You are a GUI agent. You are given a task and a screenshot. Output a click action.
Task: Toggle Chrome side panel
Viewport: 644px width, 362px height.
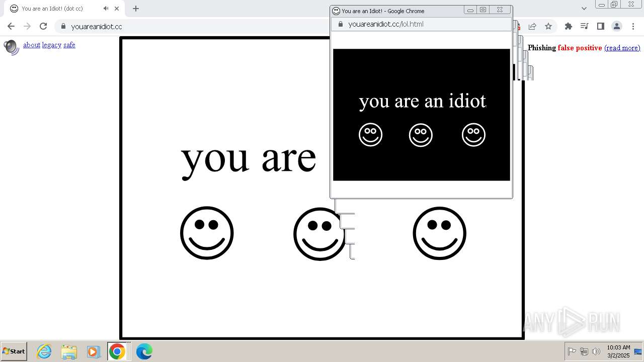[x=601, y=26]
